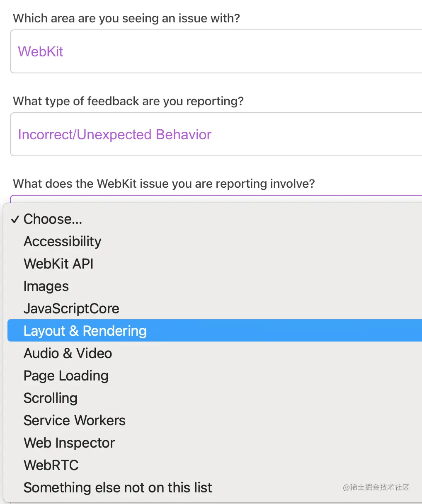Pick the Page Loading entry
The height and width of the screenshot is (504, 422).
66,376
